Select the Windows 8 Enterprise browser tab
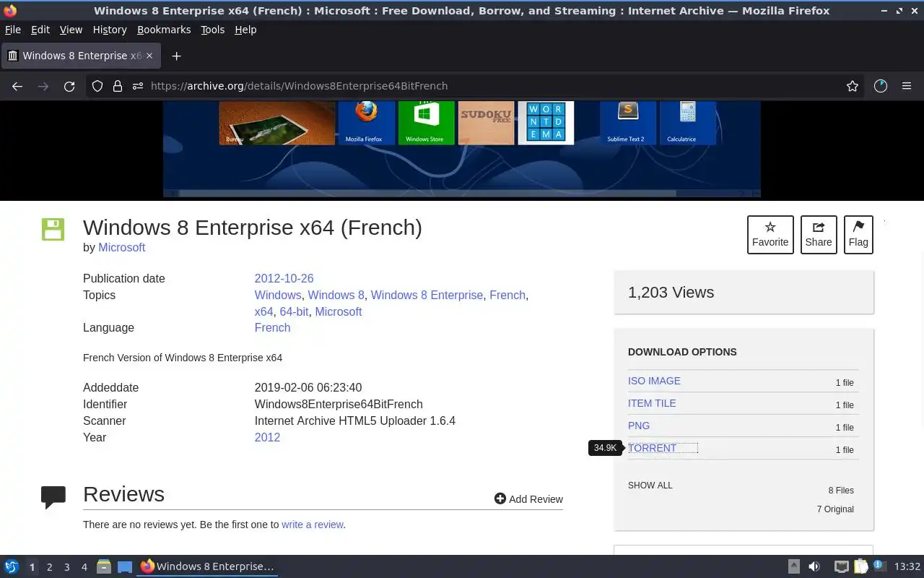This screenshot has width=924, height=578. tap(79, 56)
